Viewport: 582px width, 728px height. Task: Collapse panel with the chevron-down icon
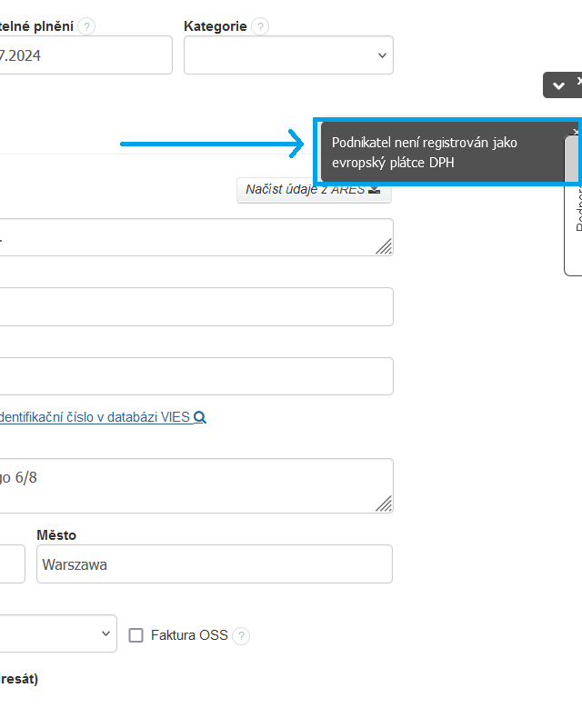[x=558, y=85]
